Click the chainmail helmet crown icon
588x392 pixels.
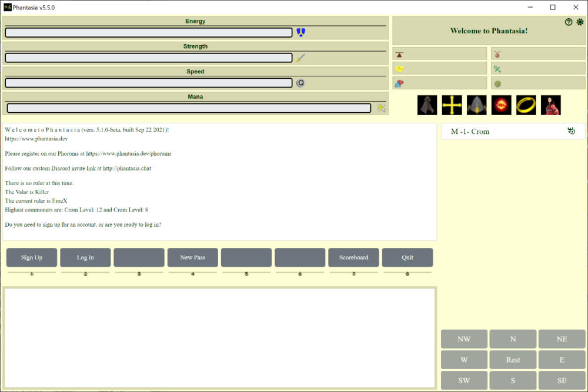coord(477,105)
